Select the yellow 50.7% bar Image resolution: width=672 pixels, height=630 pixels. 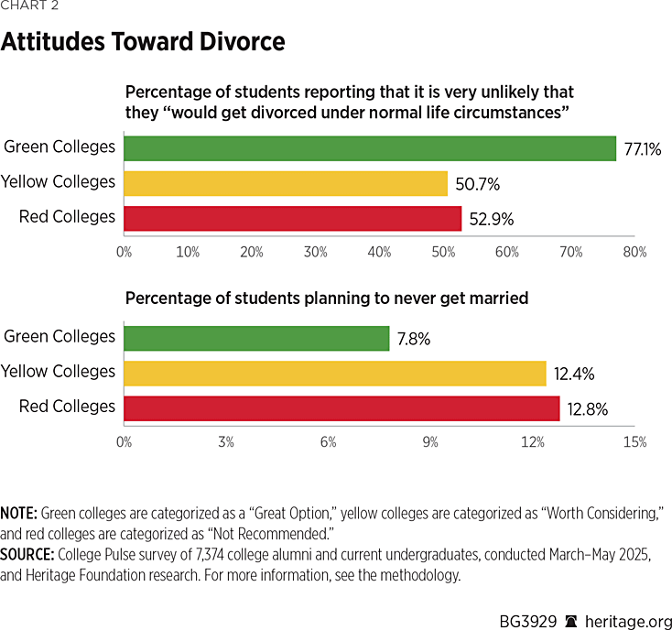(x=286, y=183)
